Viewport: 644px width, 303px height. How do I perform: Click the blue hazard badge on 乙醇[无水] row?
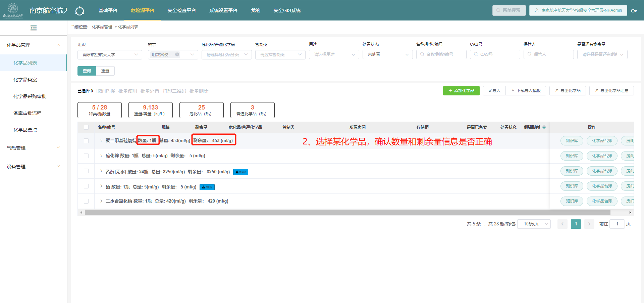240,172
